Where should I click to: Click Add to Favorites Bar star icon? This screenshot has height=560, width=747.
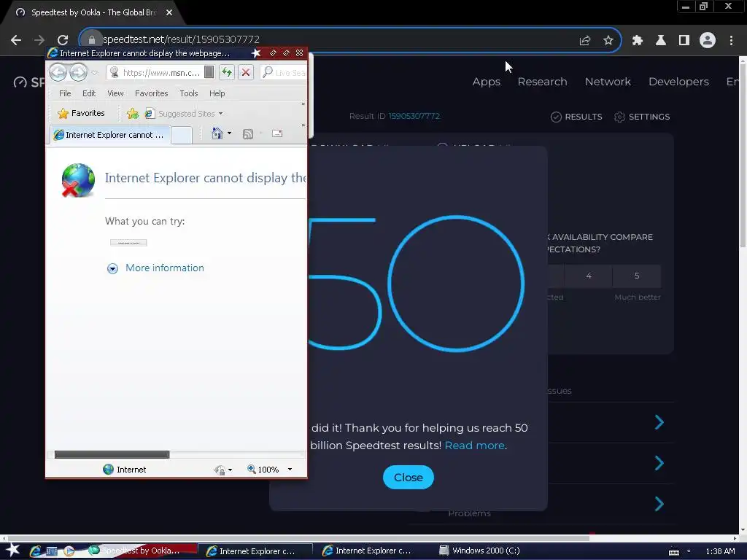click(x=133, y=113)
